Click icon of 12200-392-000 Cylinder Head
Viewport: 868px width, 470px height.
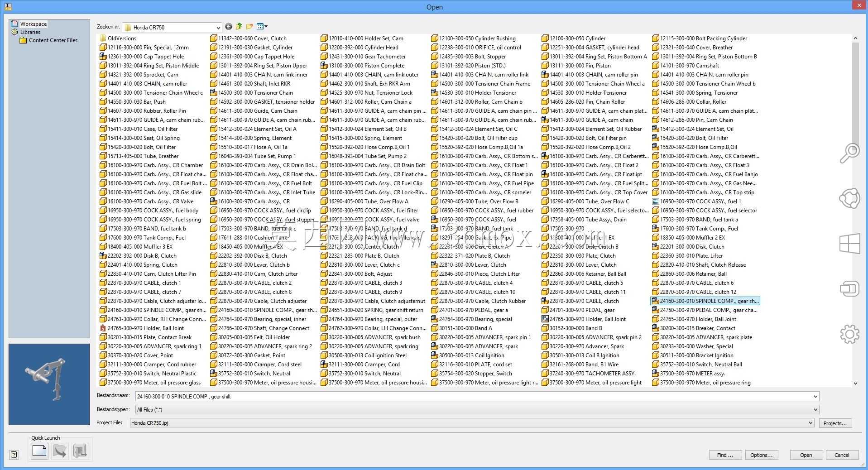(x=324, y=48)
